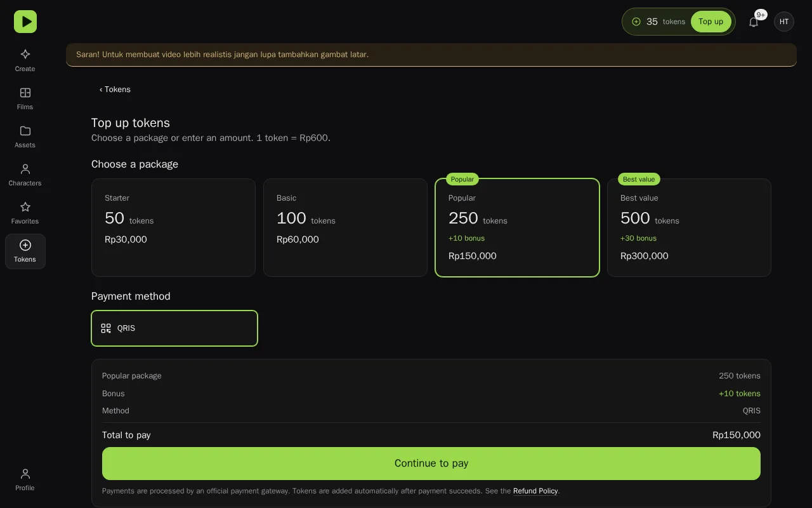Open the Refund Policy link

pos(535,491)
